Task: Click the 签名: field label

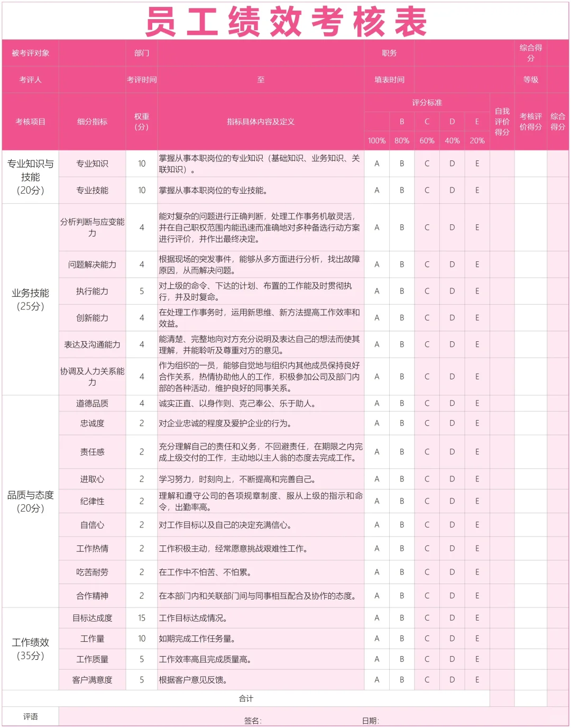Action: tap(253, 721)
